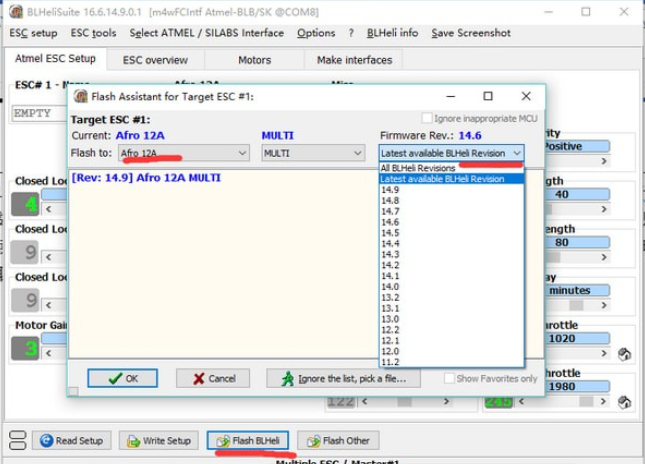This screenshot has width=645, height=464.
Task: Enable Ignore inappropriate MCU checkbox
Action: pos(427,118)
